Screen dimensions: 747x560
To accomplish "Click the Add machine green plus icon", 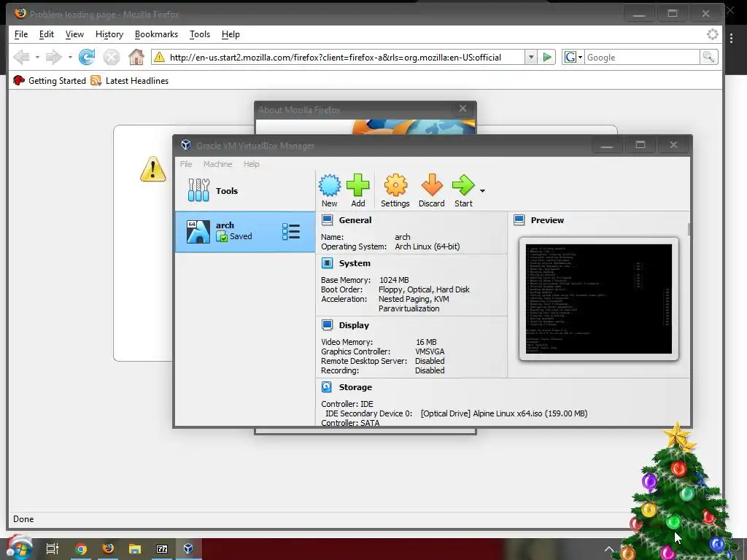I will click(x=357, y=190).
